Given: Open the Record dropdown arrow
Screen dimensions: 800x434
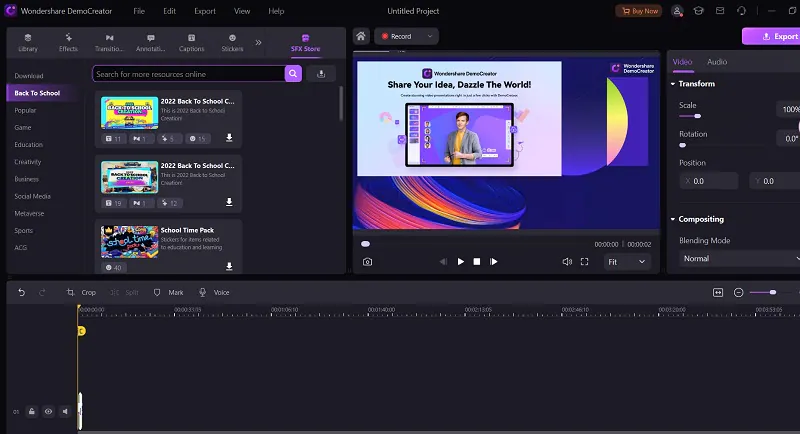Looking at the screenshot, I should point(430,36).
